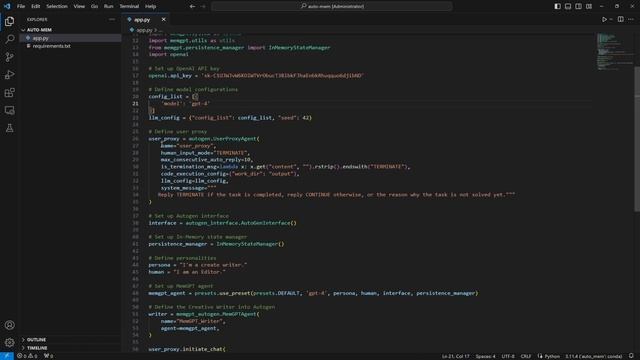Screen dimensions: 640x360
Task: Change indentation via Spaces: 4
Action: (485, 356)
